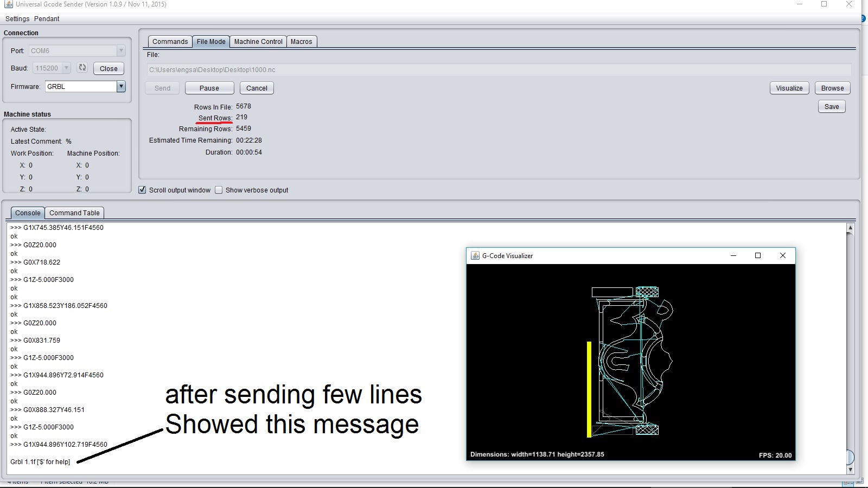The height and width of the screenshot is (488, 868).
Task: Click the Duration value 00:00:54
Action: click(249, 152)
